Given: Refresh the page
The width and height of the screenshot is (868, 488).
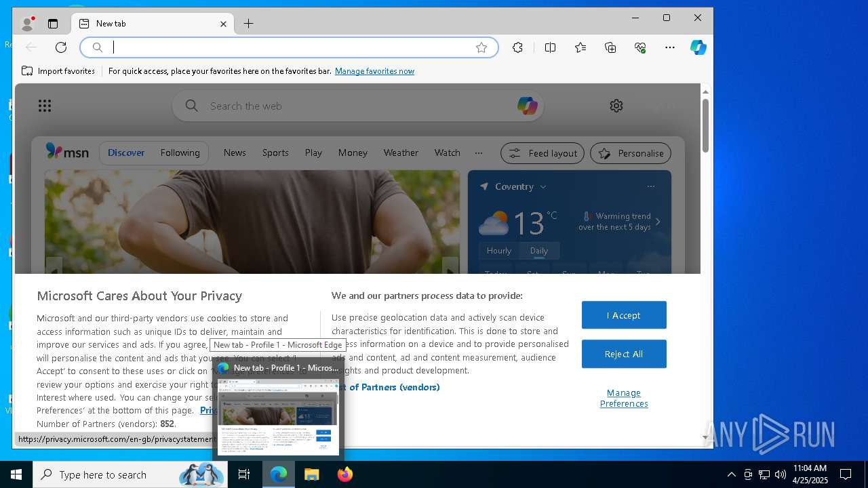Looking at the screenshot, I should point(61,47).
